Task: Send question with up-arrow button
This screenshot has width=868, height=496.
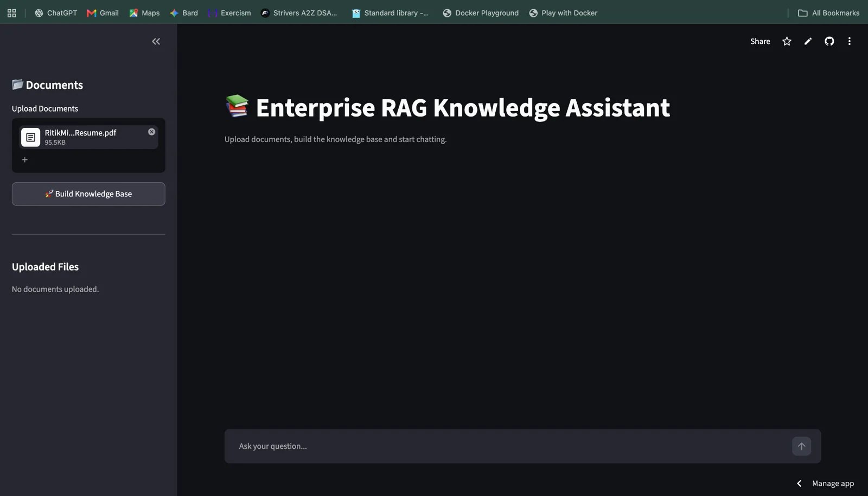Action: [x=801, y=446]
